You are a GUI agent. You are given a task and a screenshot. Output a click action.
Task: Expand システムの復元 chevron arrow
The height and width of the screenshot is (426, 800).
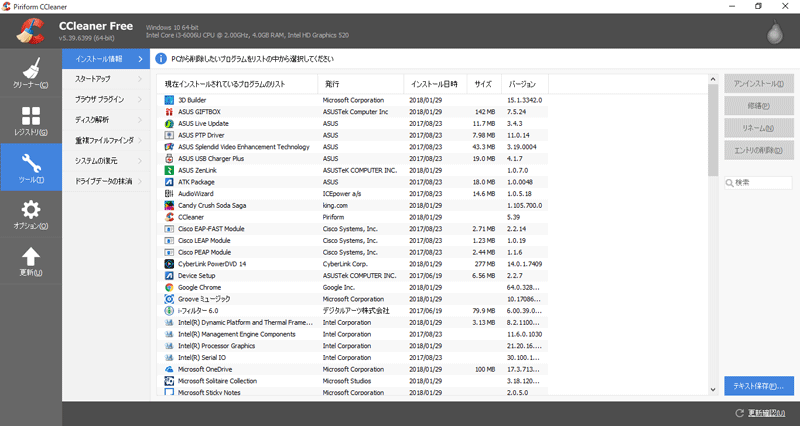(140, 161)
